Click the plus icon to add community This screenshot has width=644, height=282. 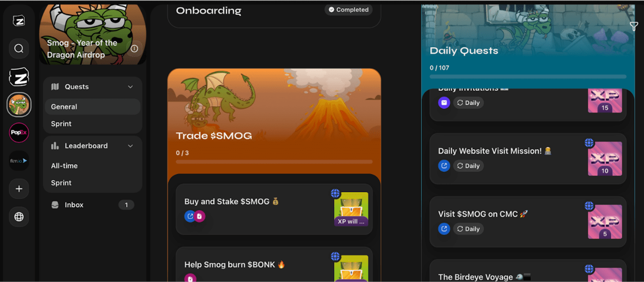(x=19, y=188)
